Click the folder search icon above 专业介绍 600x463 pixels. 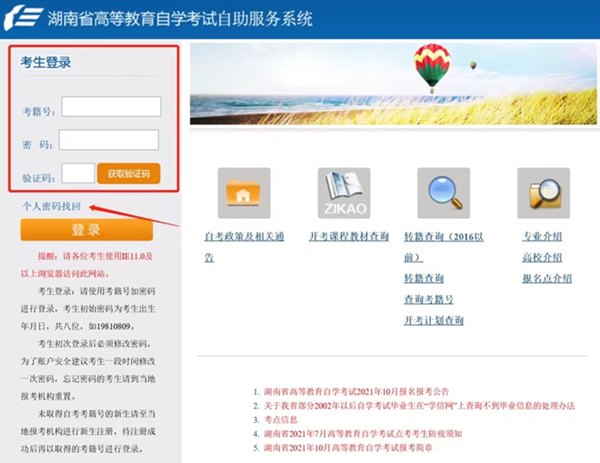pos(543,193)
